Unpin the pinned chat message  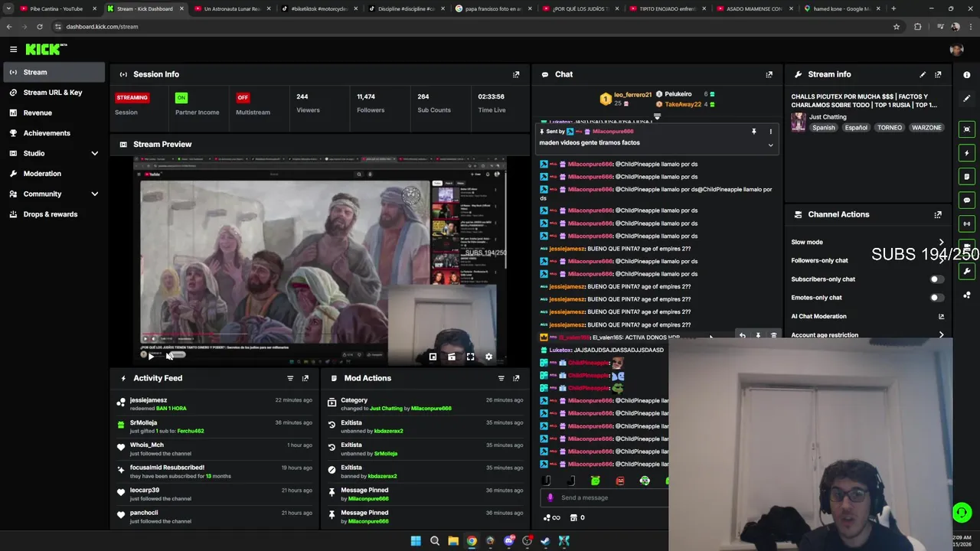point(754,132)
